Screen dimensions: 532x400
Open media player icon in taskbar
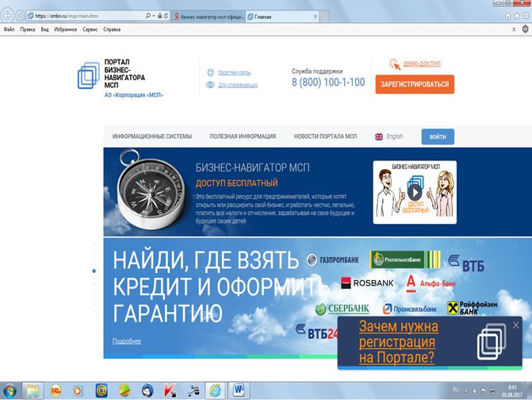pyautogui.click(x=78, y=390)
